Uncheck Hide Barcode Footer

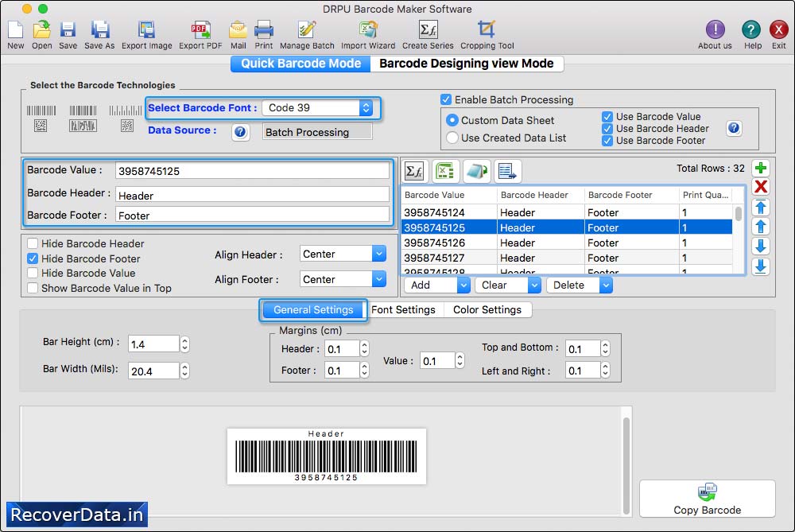click(33, 258)
